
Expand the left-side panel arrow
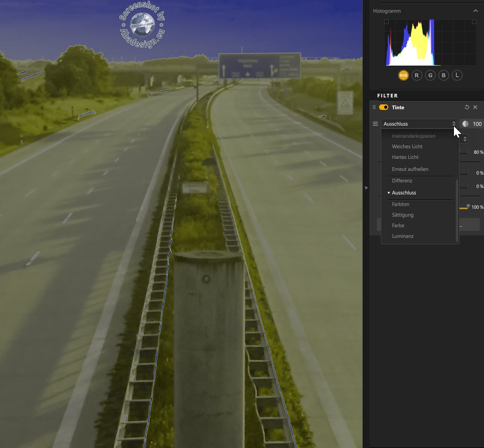pyautogui.click(x=366, y=188)
